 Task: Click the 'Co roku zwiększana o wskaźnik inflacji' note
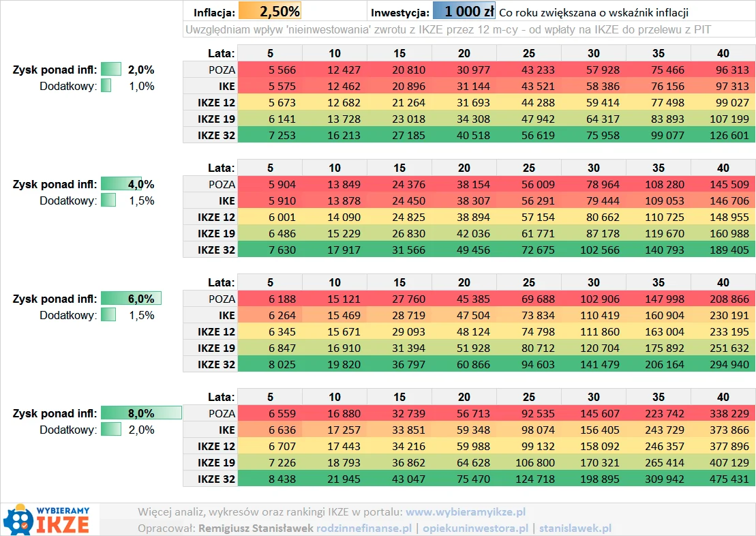pyautogui.click(x=594, y=12)
